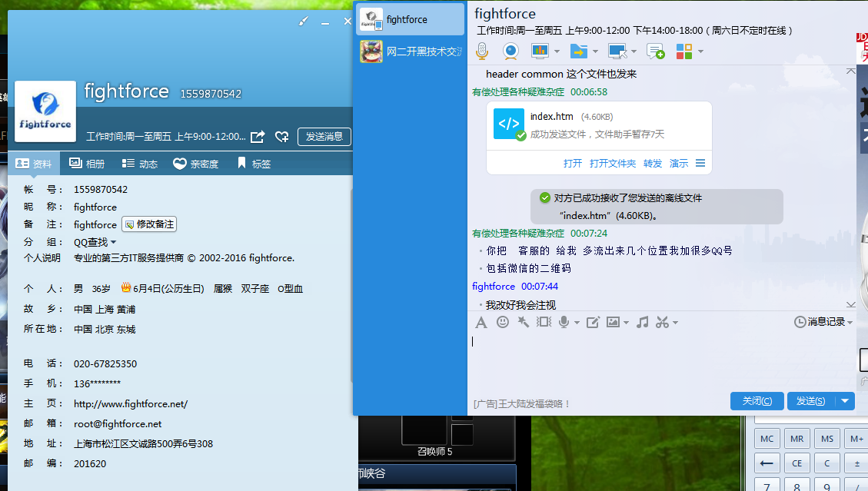Click the index.htm file icon in chat

click(x=509, y=124)
